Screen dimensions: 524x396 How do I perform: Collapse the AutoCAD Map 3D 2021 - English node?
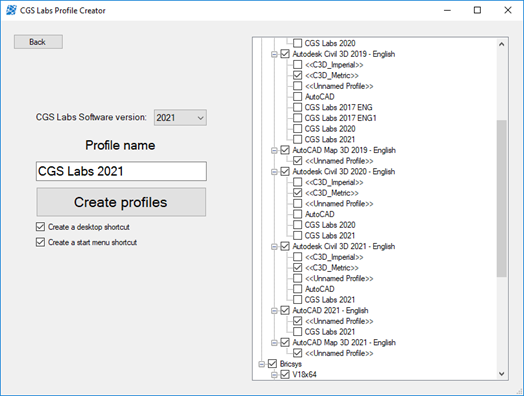(x=274, y=343)
